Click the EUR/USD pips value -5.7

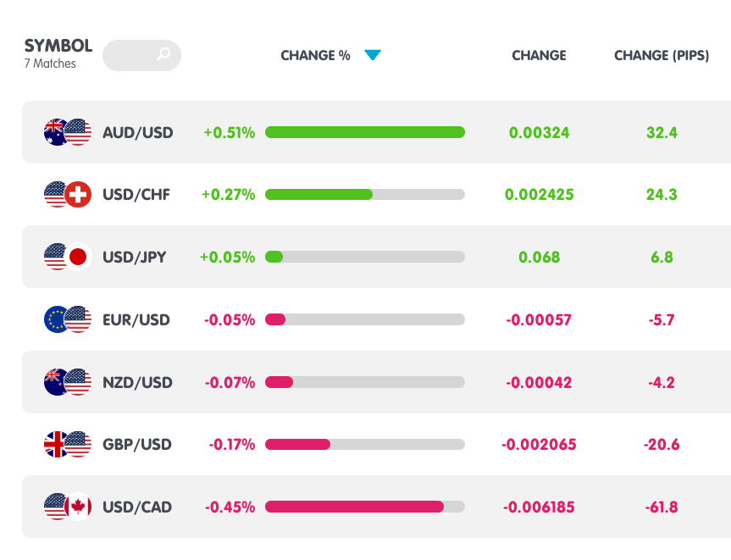click(x=662, y=319)
